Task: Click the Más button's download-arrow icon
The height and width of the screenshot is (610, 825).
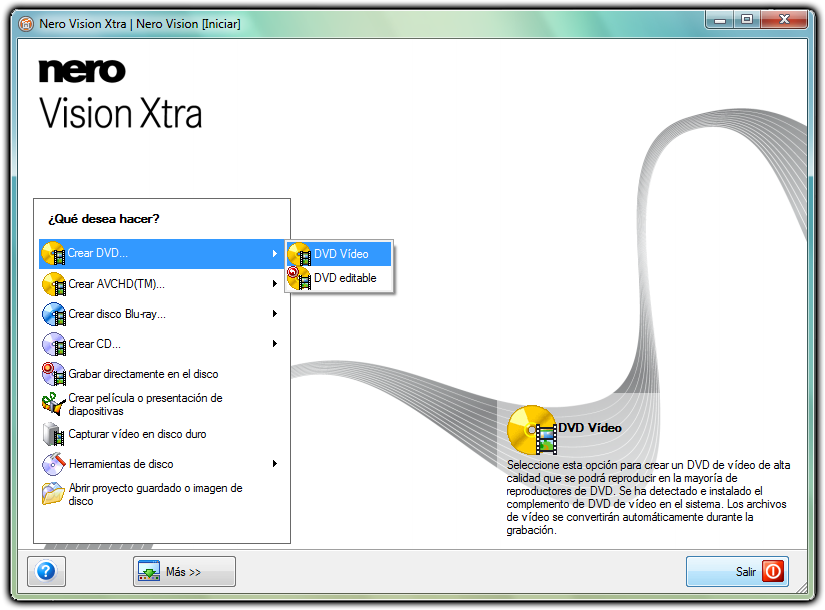Action: pyautogui.click(x=149, y=571)
